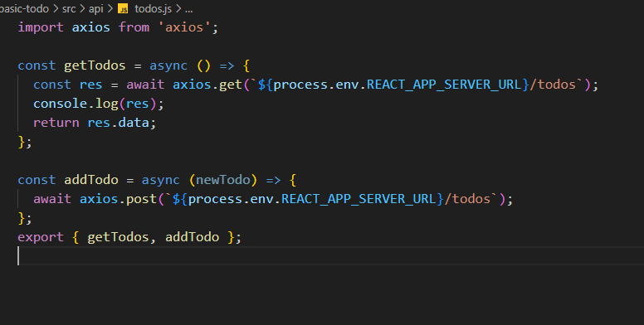
Task: Click the JS file icon in breadcrumb
Action: point(123,8)
